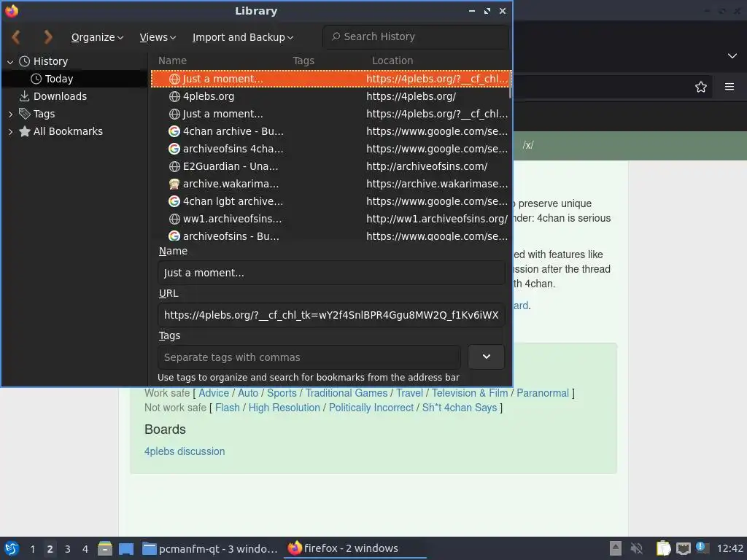Screen dimensions: 747x560
Task: Select the 4chan archive Google entry
Action: (330, 131)
